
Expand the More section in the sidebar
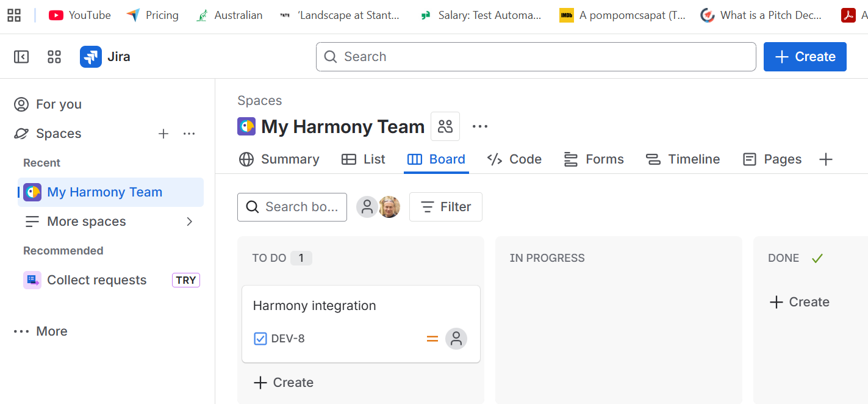click(x=41, y=331)
